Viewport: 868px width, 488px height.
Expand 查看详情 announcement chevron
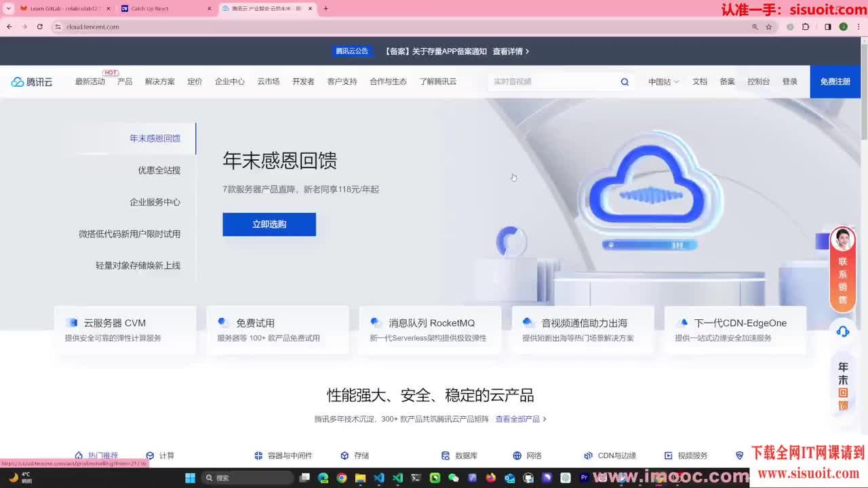click(528, 52)
